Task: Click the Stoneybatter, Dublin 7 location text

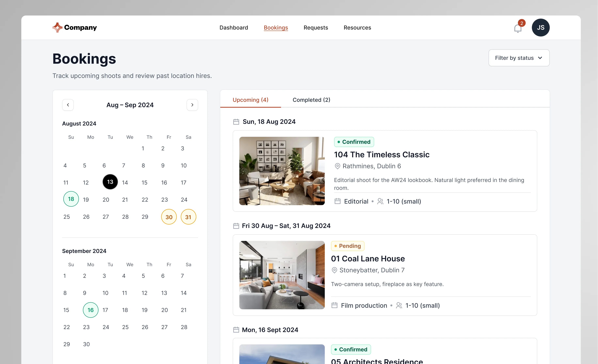Action: [x=372, y=270]
